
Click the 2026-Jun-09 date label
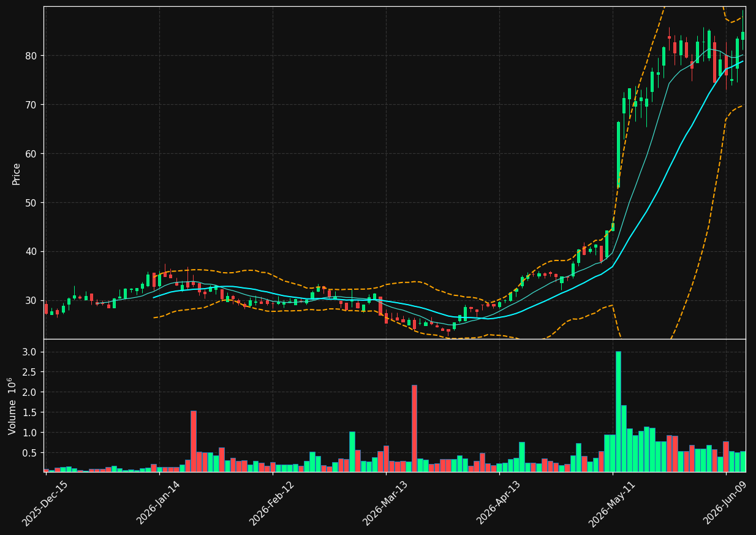[725, 503]
